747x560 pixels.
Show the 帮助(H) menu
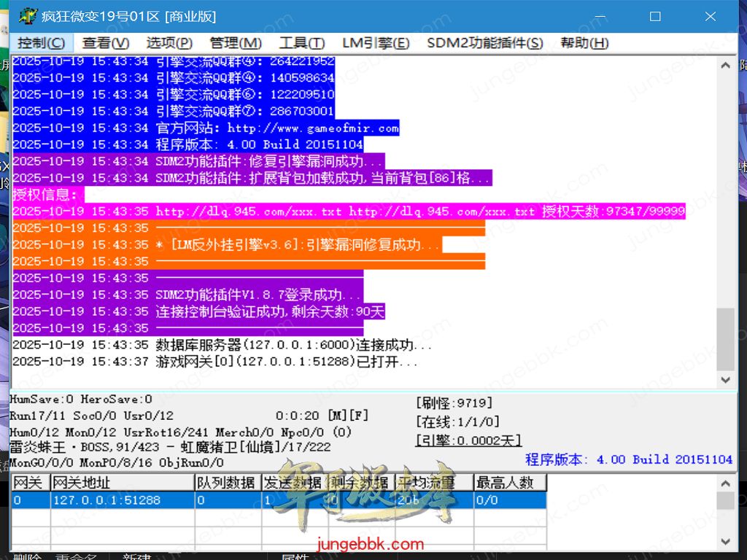pos(584,43)
